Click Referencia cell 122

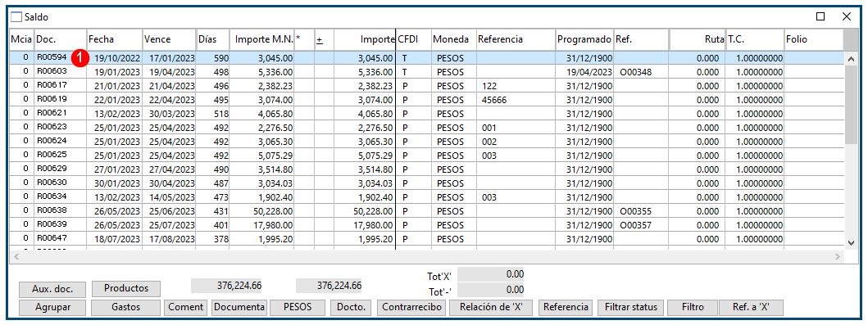(x=489, y=86)
